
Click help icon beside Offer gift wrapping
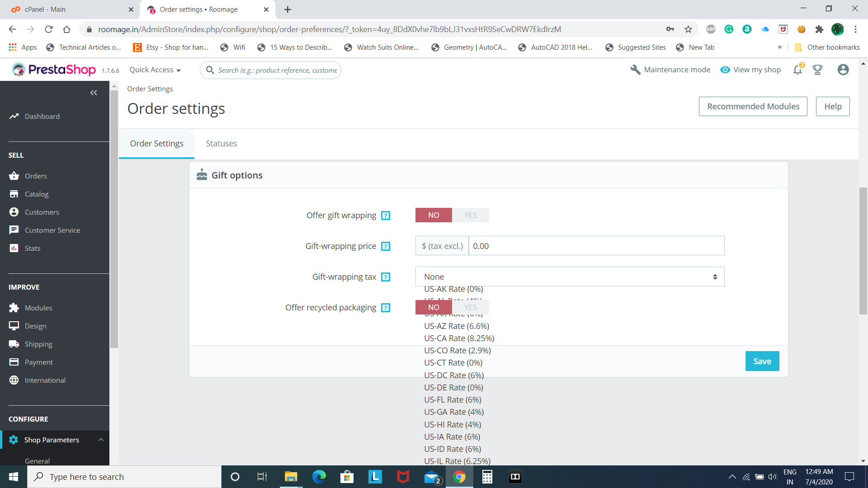tap(386, 216)
